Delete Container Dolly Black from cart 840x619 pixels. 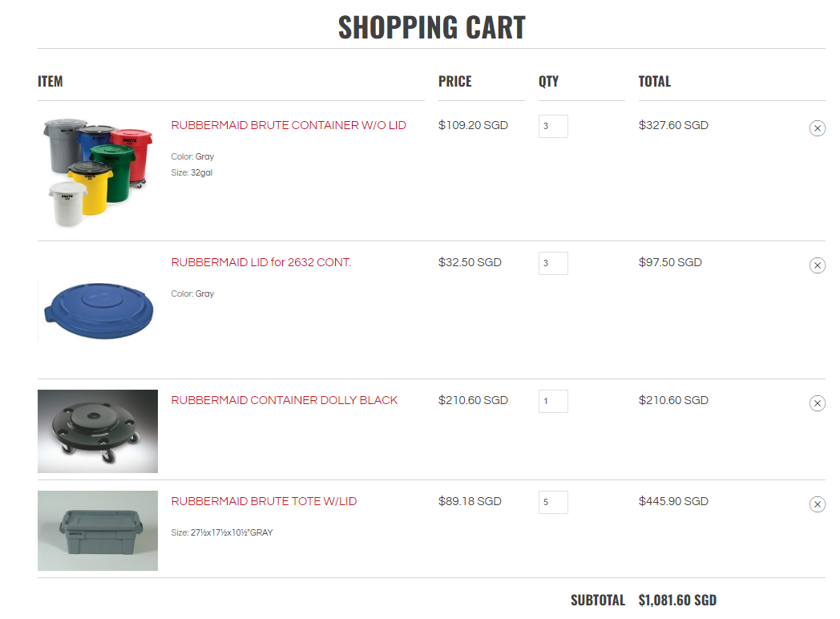[817, 403]
